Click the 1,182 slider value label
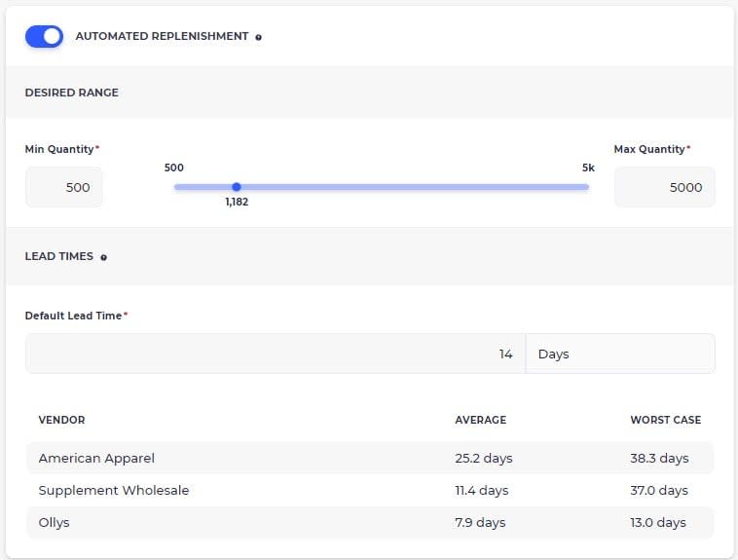738x560 pixels. (x=237, y=202)
